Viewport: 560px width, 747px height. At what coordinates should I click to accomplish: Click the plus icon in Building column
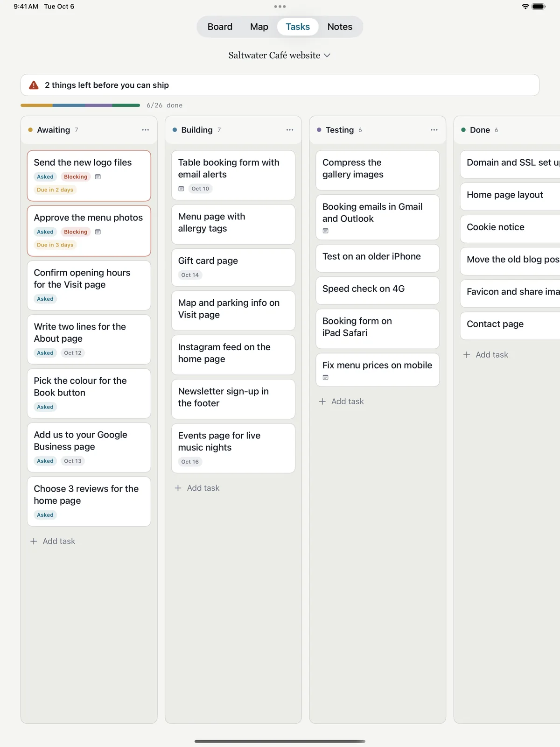[178, 488]
